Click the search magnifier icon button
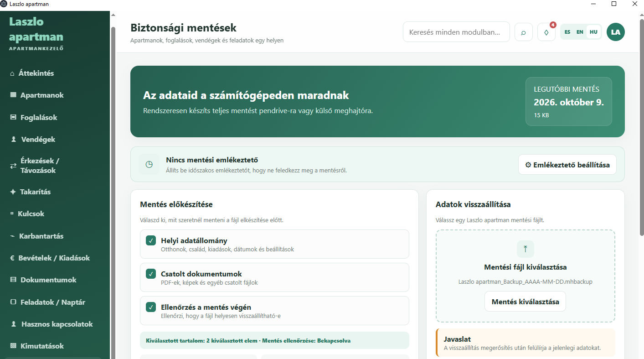The height and width of the screenshot is (359, 644). (523, 32)
